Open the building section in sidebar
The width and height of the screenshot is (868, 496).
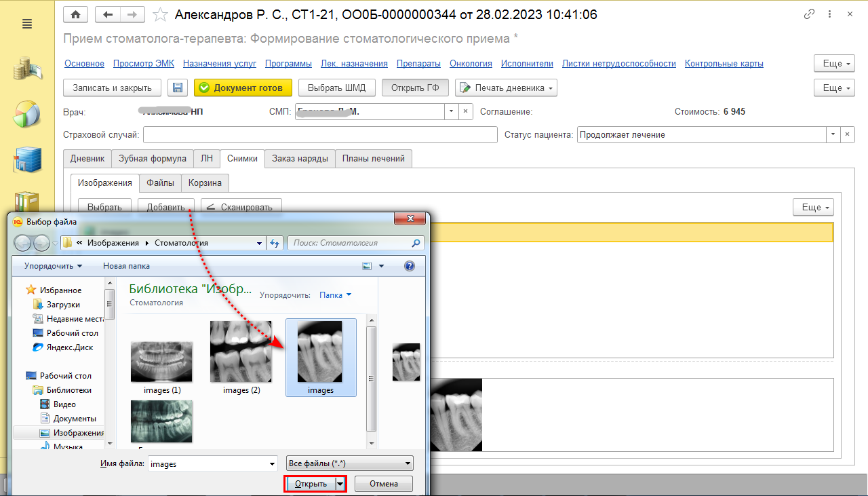coord(27,159)
